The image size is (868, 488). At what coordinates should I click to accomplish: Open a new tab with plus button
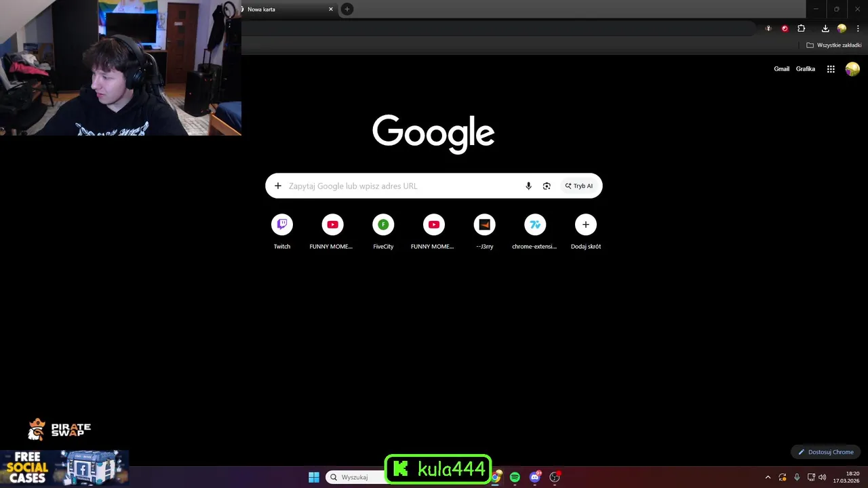tap(347, 9)
